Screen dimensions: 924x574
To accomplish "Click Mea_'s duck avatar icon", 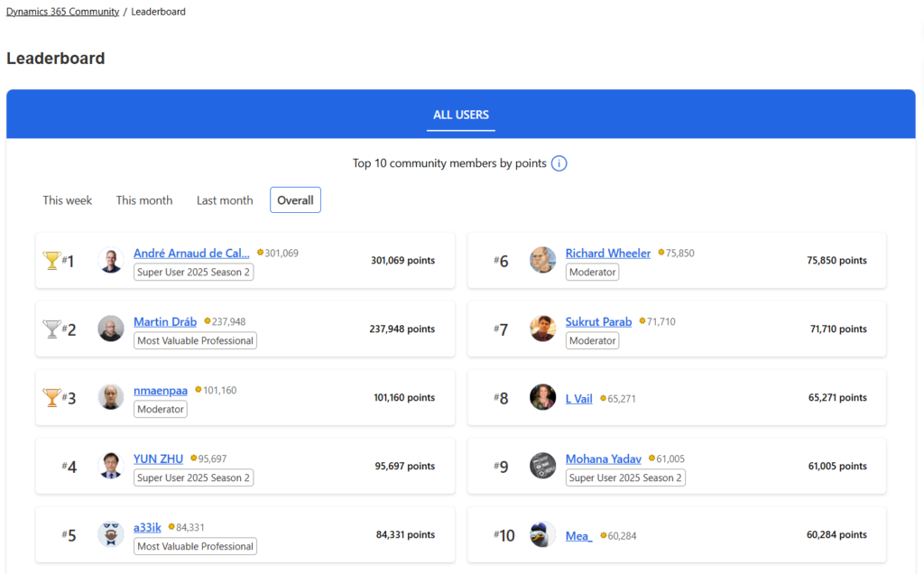I will point(542,534).
